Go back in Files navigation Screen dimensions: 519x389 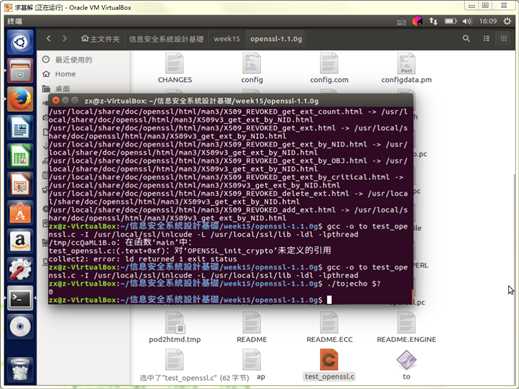[49, 39]
